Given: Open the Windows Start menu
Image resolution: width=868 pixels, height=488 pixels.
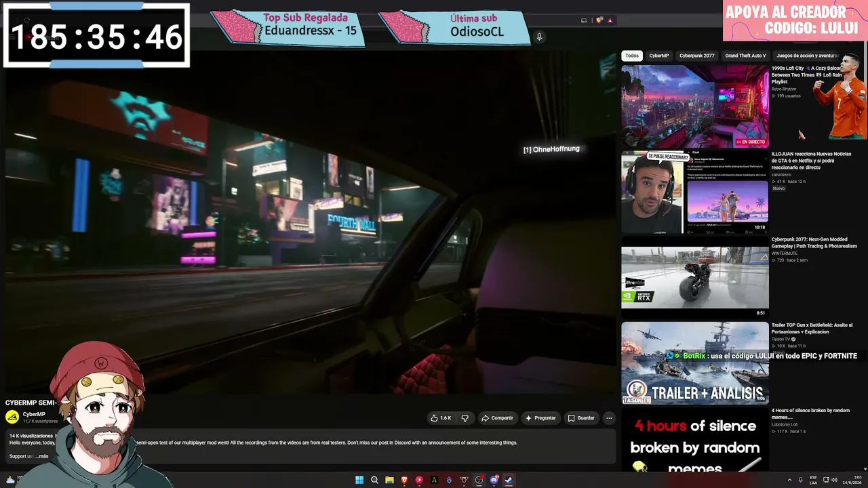Looking at the screenshot, I should pyautogui.click(x=359, y=480).
